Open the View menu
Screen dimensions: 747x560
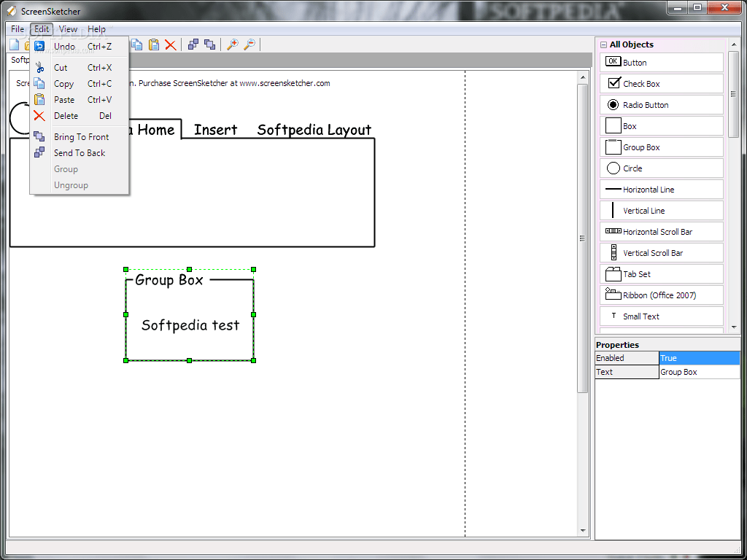[68, 29]
